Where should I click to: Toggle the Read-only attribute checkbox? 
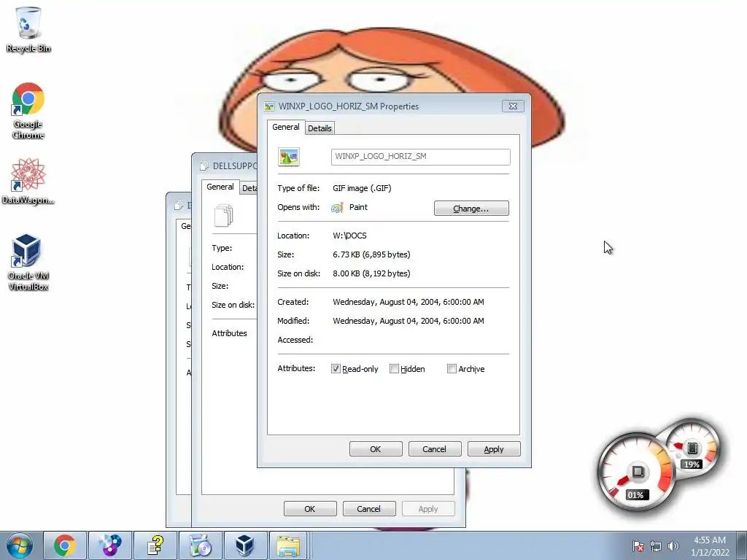336,368
